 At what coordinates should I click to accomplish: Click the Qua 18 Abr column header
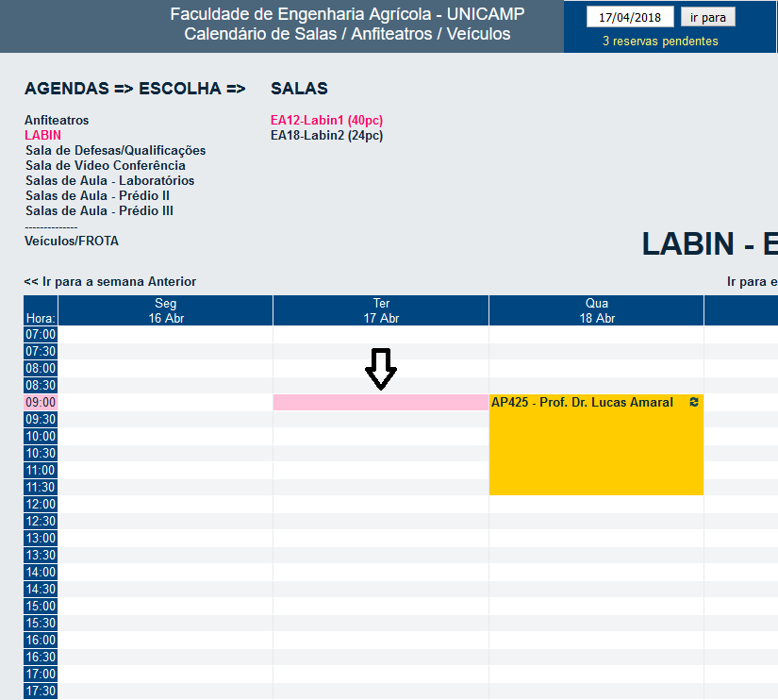click(596, 310)
